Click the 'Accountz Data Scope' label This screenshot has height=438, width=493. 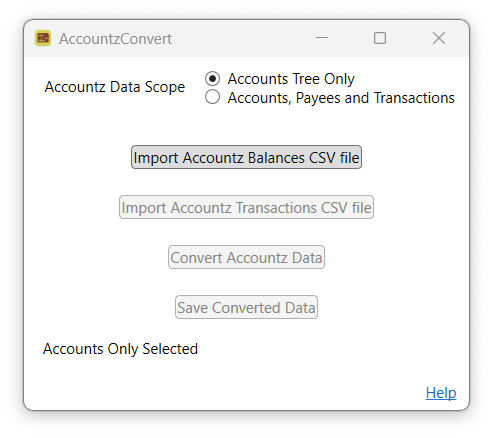tap(115, 87)
